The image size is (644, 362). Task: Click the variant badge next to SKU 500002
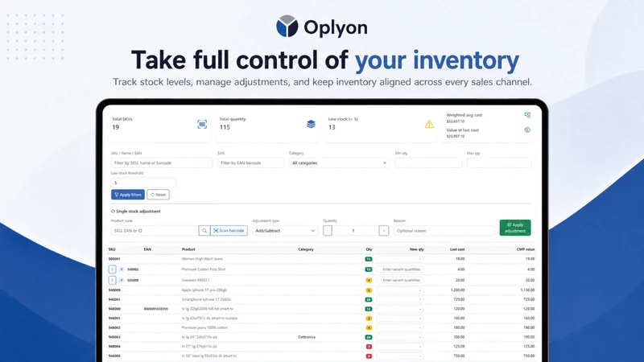coord(122,269)
